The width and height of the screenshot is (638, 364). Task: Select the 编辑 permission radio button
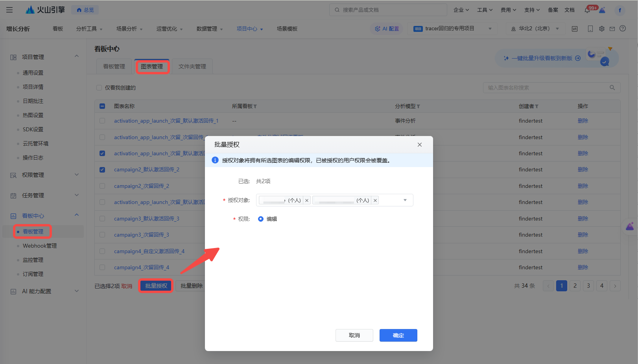[261, 219]
